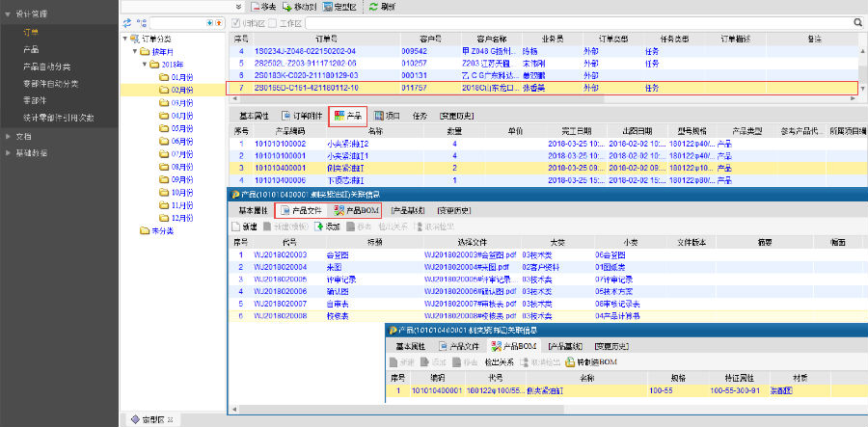Click 新建 new file icon in product files
The image size is (868, 427).
click(x=237, y=226)
